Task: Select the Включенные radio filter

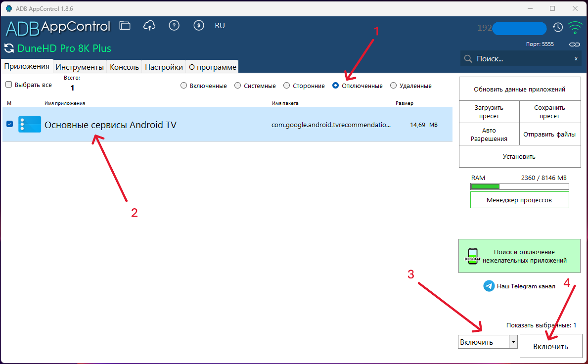Action: click(184, 86)
